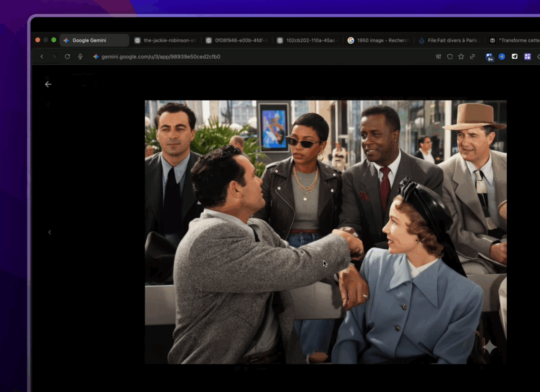This screenshot has width=540, height=392.
Task: Click the microphone icon in the toolbar
Action: click(x=80, y=56)
